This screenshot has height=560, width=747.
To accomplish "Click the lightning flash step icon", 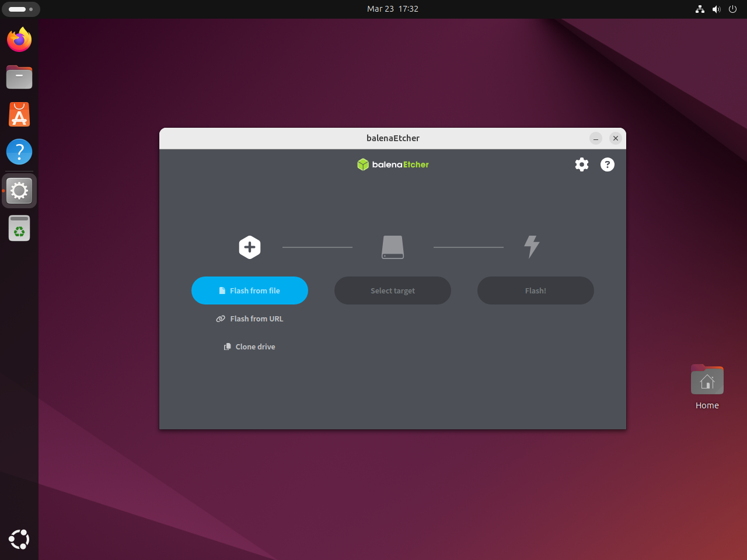I will [x=532, y=247].
